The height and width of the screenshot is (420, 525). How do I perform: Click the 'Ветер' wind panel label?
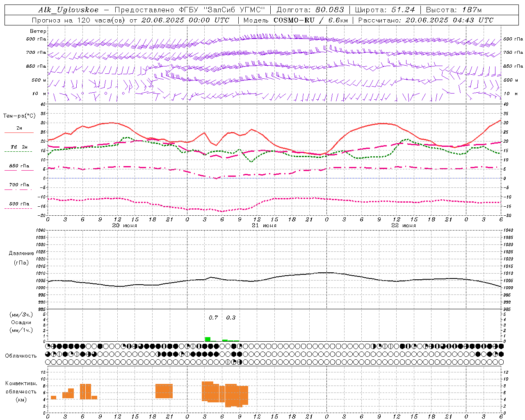click(x=38, y=31)
